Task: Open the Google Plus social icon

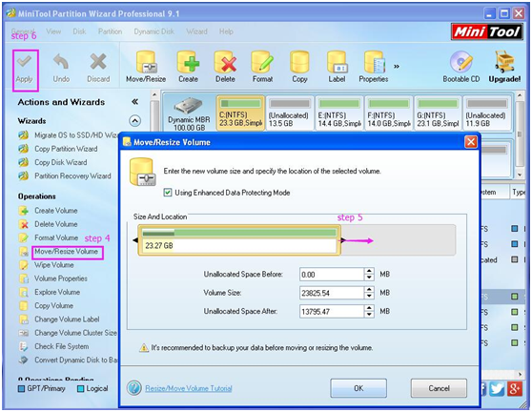Action: pos(515,388)
